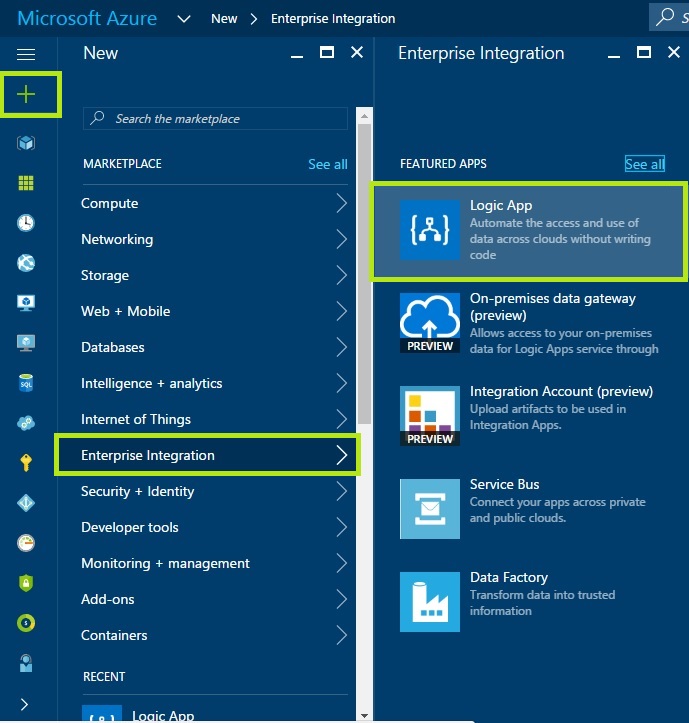
Task: Expand the Compute category arrow
Action: coord(341,203)
